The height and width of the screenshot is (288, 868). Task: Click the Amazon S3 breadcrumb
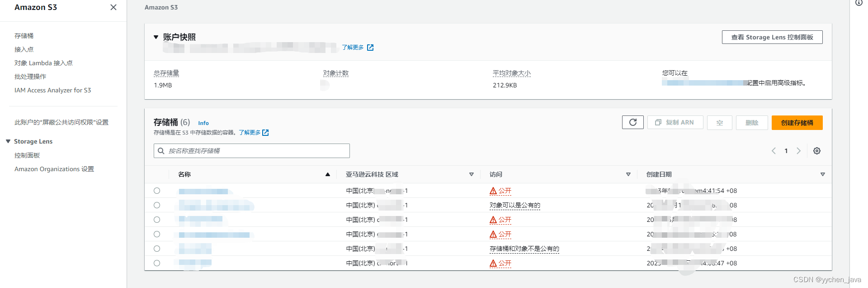pyautogui.click(x=161, y=7)
